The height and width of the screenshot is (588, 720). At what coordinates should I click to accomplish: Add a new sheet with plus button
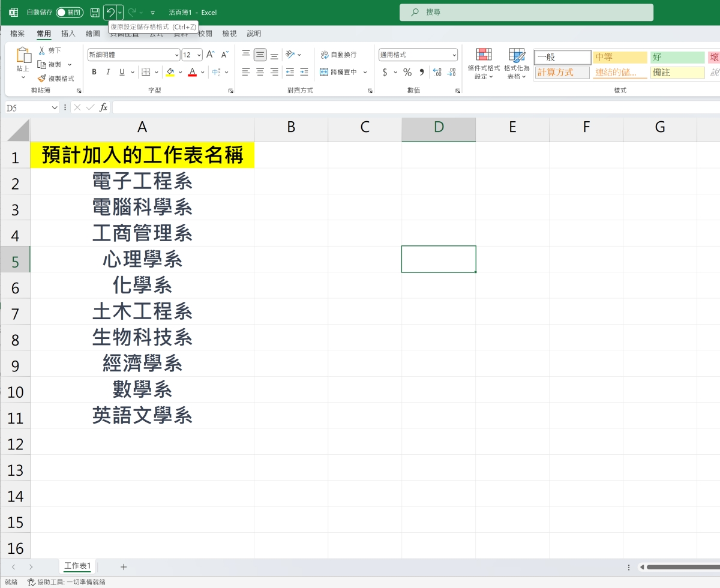pyautogui.click(x=124, y=566)
